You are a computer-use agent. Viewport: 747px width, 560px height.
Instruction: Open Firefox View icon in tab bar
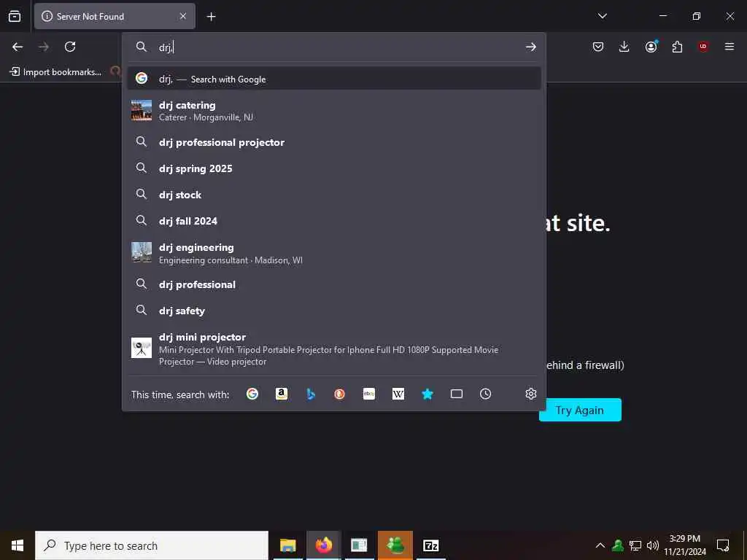[x=15, y=16]
